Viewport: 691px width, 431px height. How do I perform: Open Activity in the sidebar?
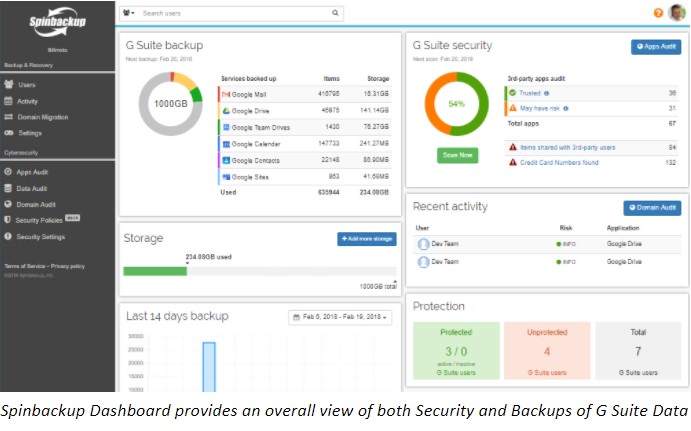click(27, 101)
